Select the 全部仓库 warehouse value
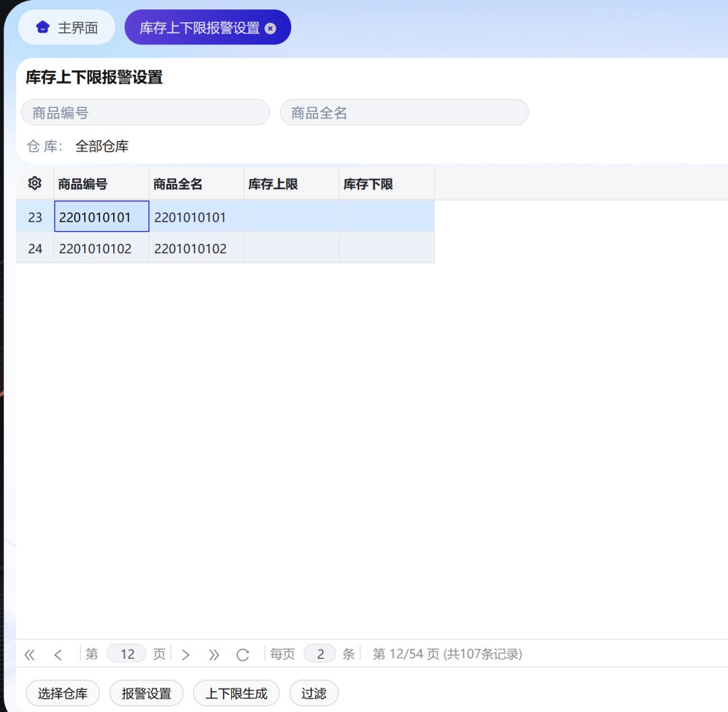Viewport: 728px width, 712px height. [102, 146]
